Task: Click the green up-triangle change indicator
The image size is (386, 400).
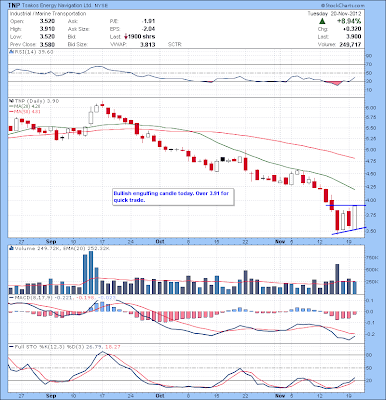Action: pyautogui.click(x=322, y=21)
